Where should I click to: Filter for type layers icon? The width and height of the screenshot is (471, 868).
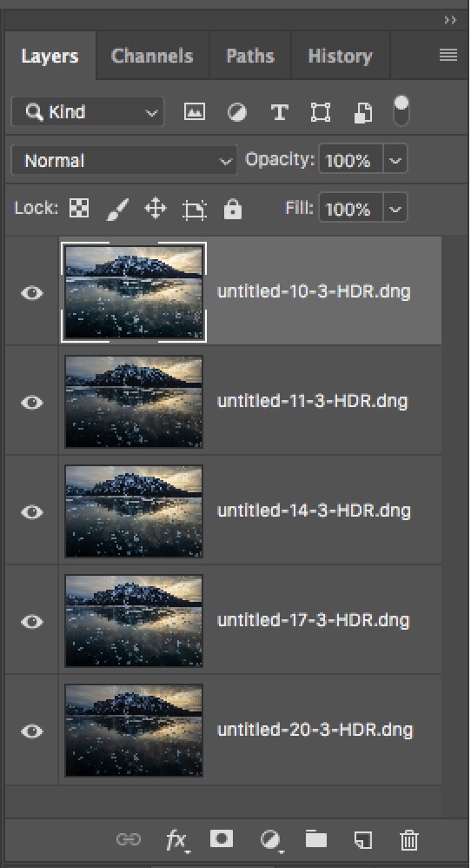[x=280, y=112]
